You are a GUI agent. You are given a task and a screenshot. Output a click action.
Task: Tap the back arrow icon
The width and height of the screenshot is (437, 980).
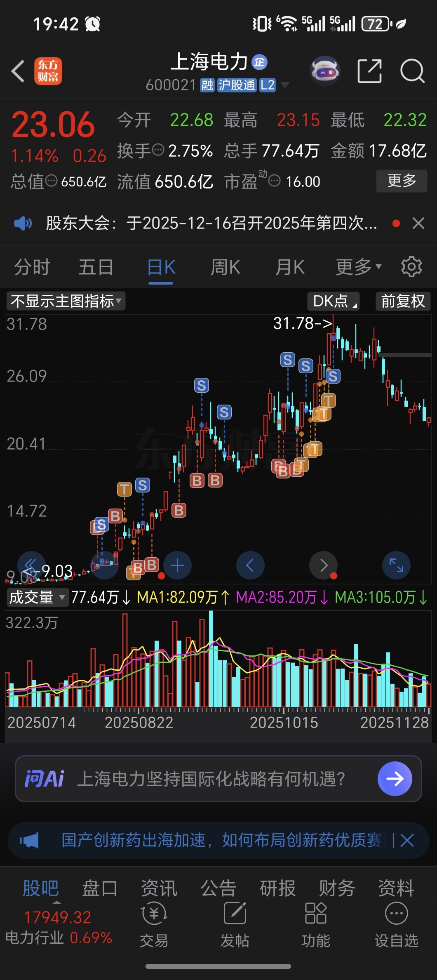[18, 71]
